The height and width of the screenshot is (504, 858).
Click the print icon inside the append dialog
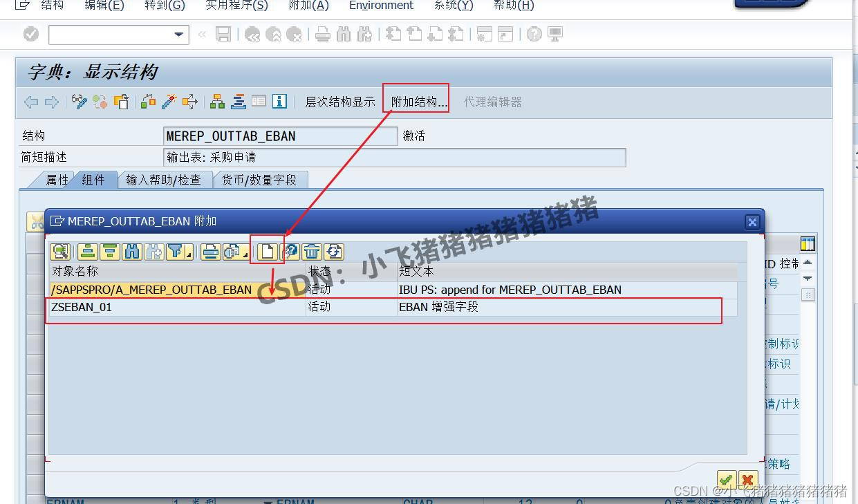point(210,252)
